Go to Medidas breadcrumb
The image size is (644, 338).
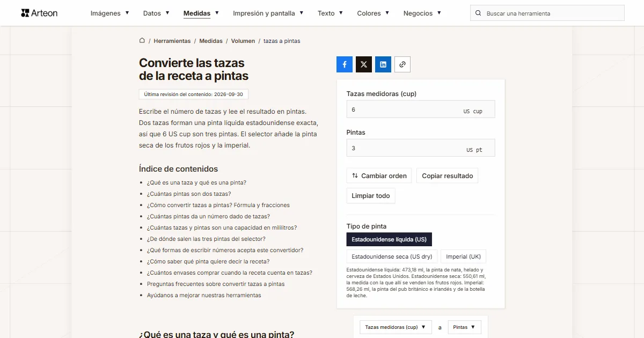point(211,41)
